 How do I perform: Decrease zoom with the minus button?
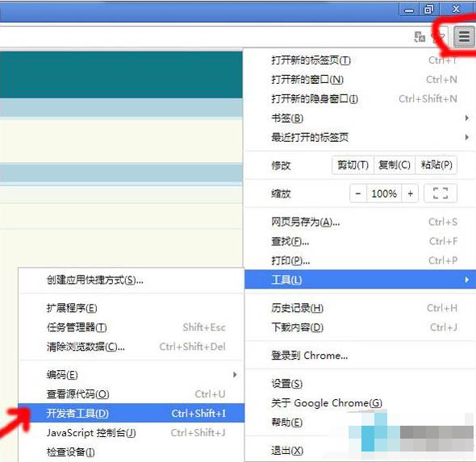pyautogui.click(x=358, y=194)
